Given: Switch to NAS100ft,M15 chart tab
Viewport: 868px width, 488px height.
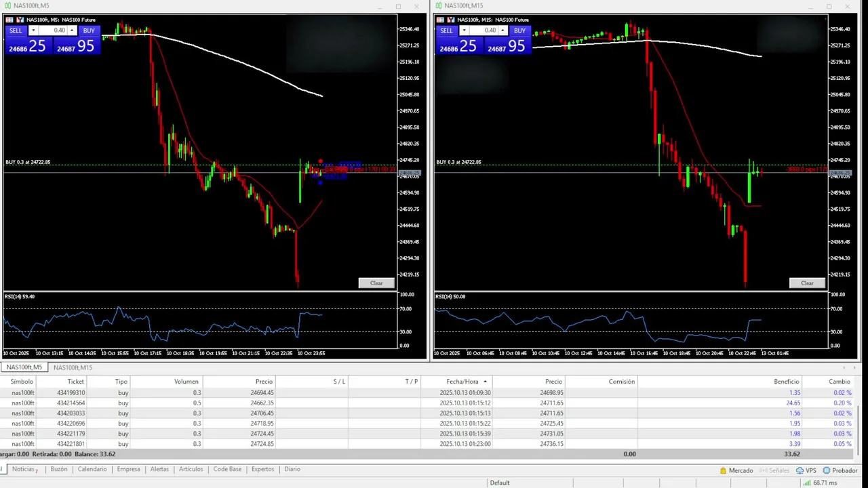Looking at the screenshot, I should click(73, 367).
